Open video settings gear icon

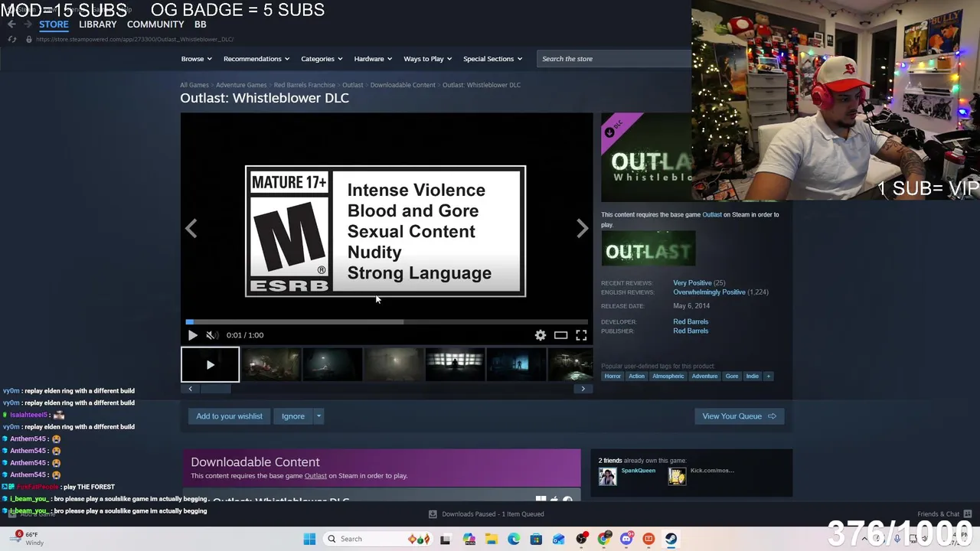tap(541, 335)
